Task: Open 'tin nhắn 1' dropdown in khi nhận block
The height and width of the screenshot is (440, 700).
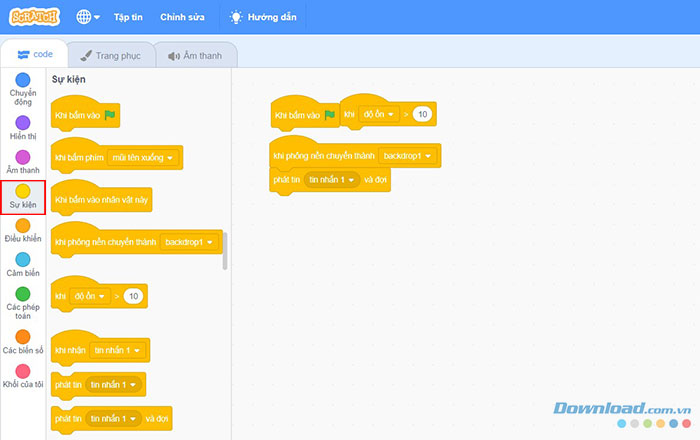Action: pyautogui.click(x=116, y=350)
